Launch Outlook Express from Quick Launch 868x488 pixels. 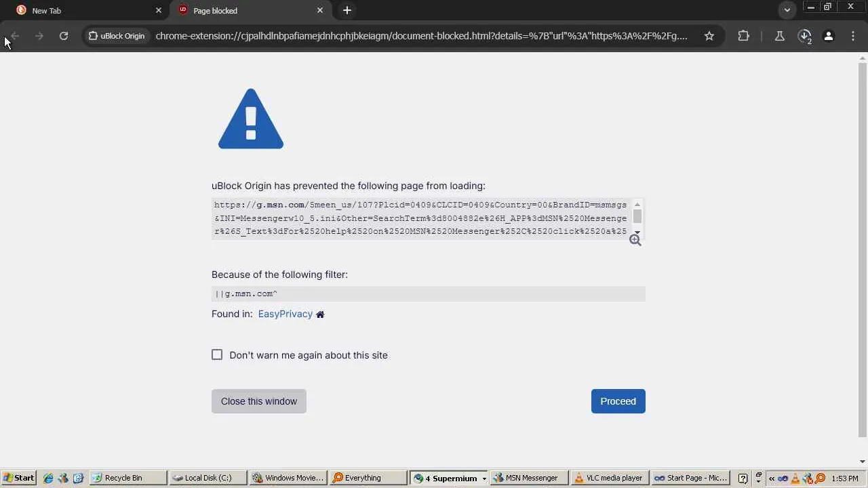tap(78, 478)
